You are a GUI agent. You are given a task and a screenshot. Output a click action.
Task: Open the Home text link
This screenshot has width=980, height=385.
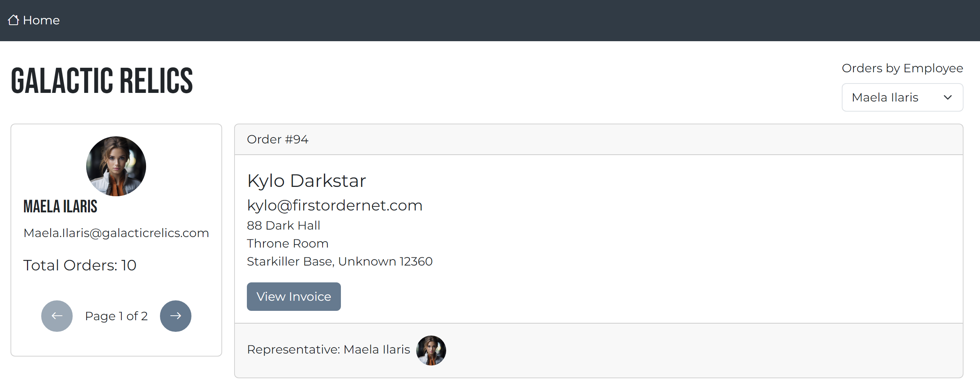point(41,20)
